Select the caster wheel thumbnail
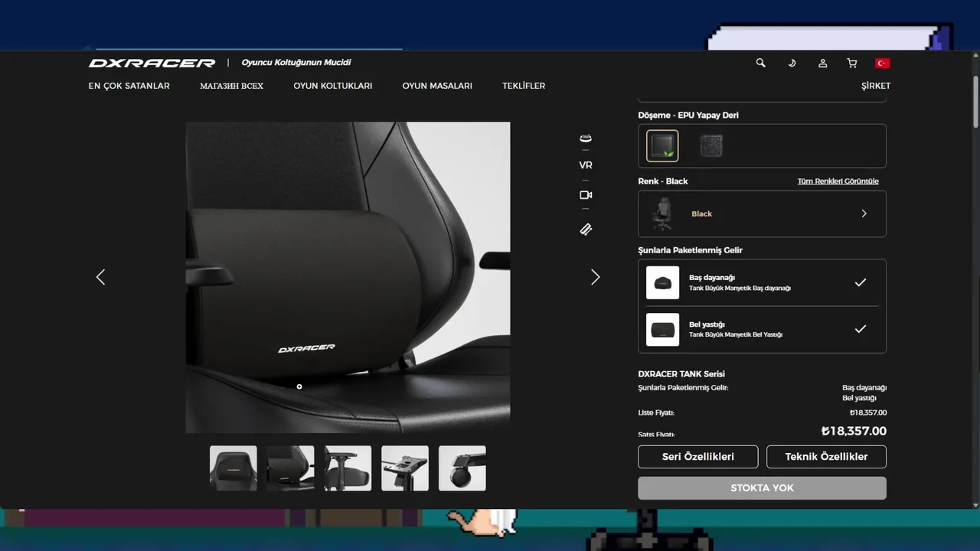Screen dimensions: 980x551 462,468
